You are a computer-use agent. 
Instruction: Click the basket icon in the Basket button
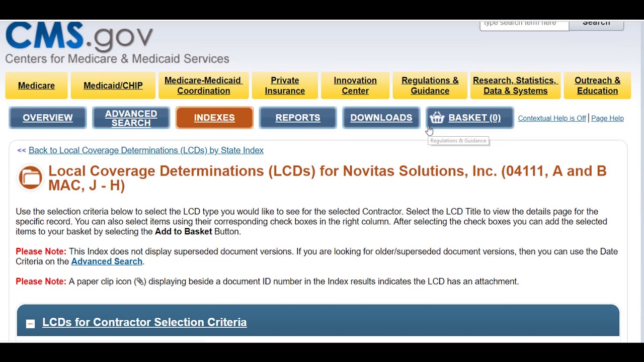(x=437, y=118)
